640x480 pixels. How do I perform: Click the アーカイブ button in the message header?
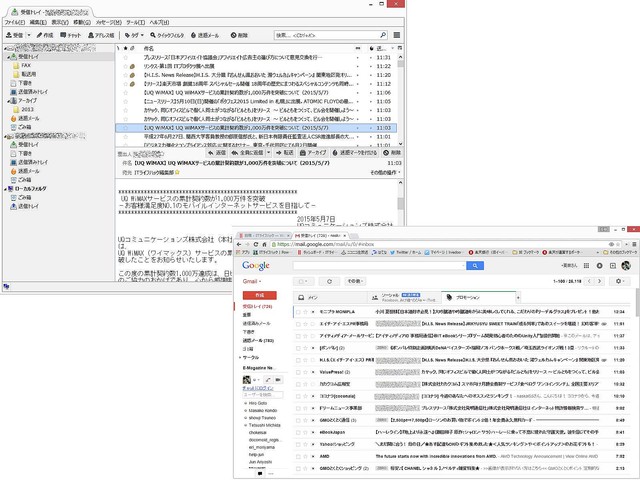coord(313,153)
